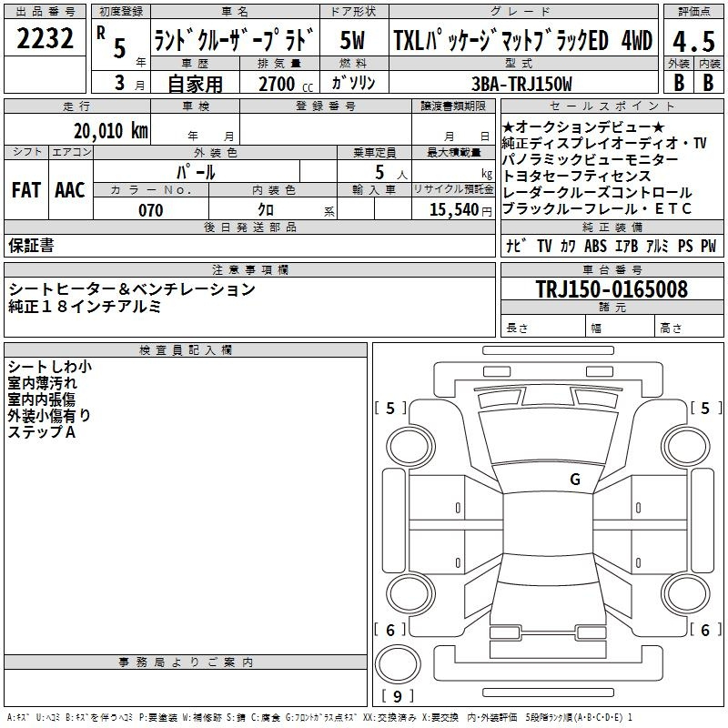The height and width of the screenshot is (728, 728).
Task: Click the roof panel in the car diagram
Action: point(548,524)
